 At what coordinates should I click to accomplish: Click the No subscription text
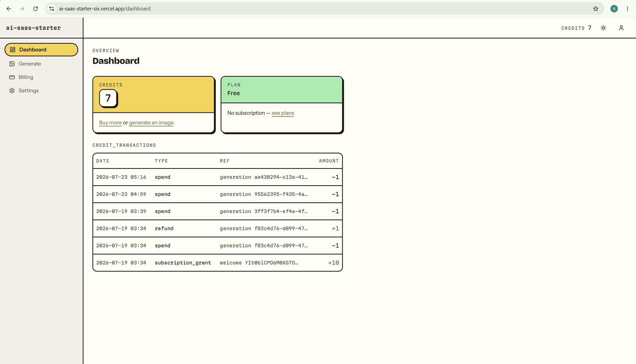coord(246,113)
